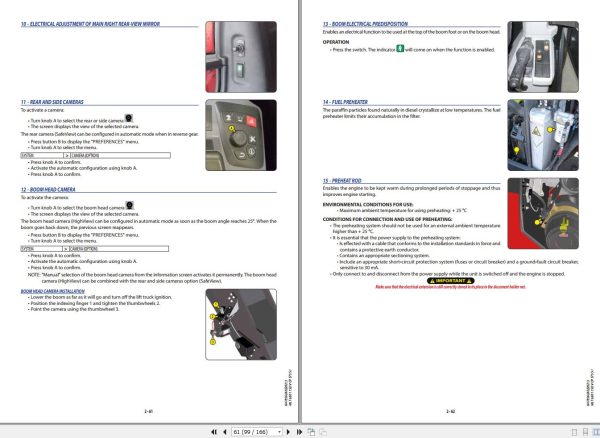This screenshot has width=600, height=438.
Task: Click the go-to-previous-view icon
Action: coord(311,432)
